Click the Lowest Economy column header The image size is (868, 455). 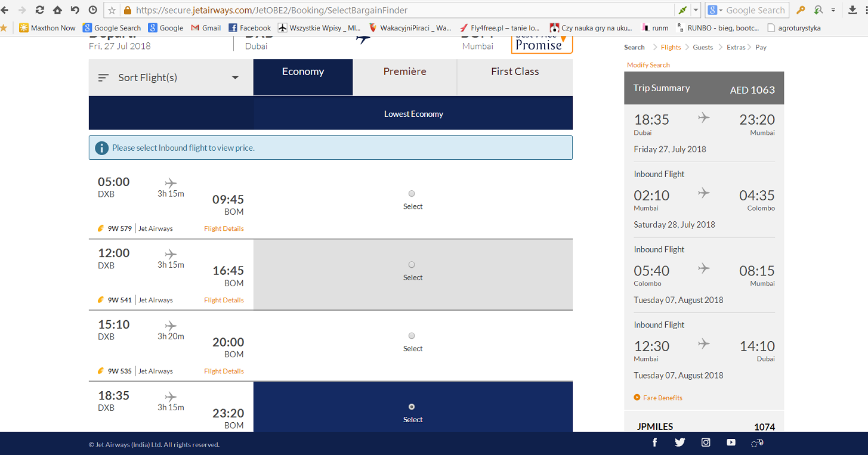(413, 114)
